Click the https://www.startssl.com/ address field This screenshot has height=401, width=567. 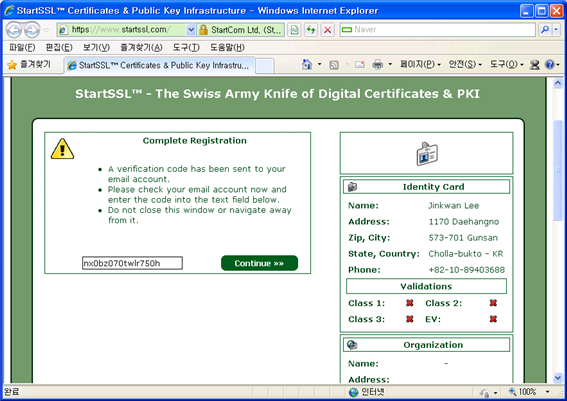pos(122,30)
